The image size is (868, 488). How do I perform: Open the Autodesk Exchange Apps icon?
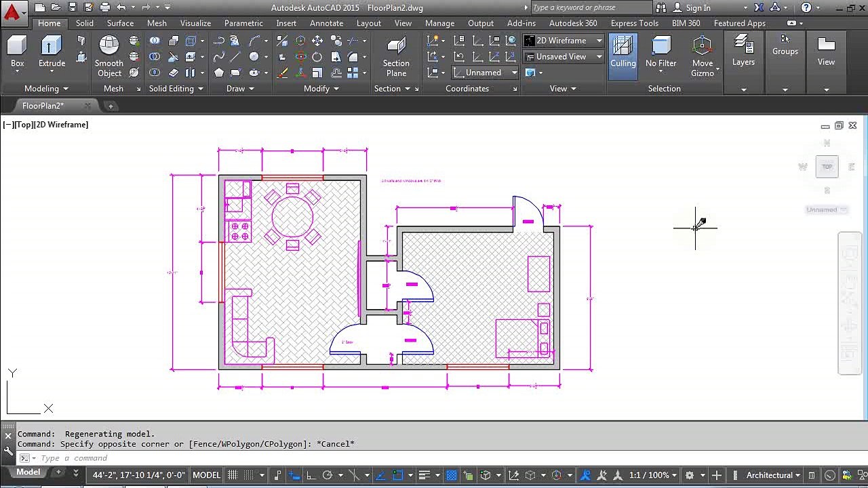(758, 7)
